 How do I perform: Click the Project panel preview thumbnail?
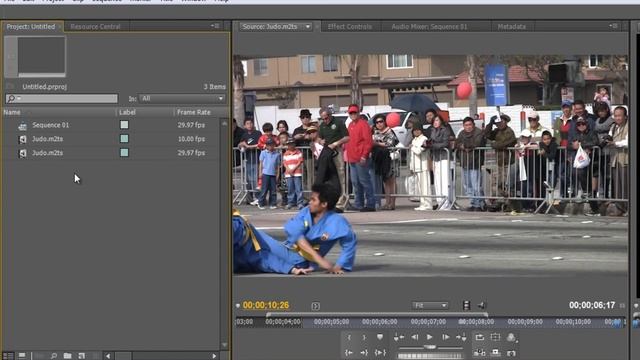coord(41,56)
